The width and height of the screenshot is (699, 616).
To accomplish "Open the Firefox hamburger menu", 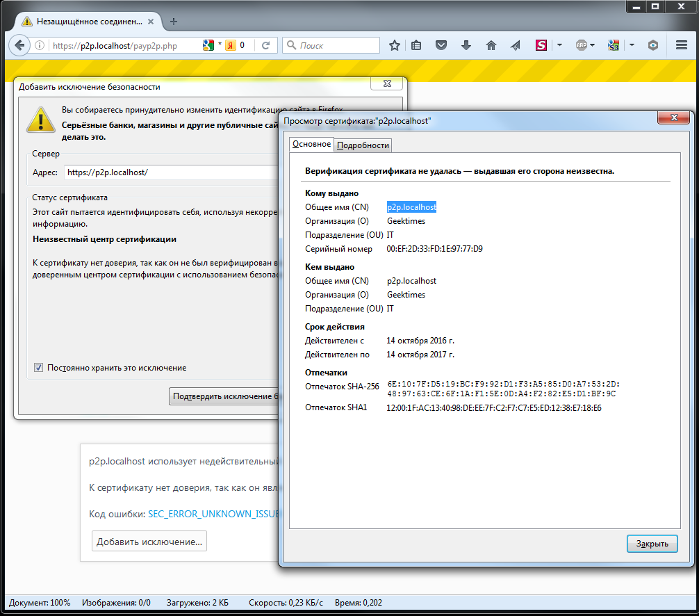I will [x=681, y=45].
